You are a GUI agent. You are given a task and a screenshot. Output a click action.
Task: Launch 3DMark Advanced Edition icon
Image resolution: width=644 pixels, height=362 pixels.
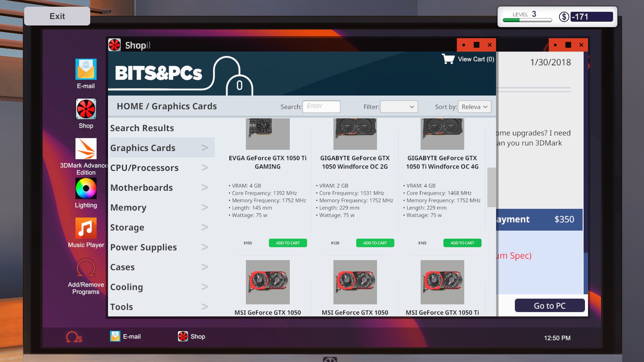[x=86, y=149]
